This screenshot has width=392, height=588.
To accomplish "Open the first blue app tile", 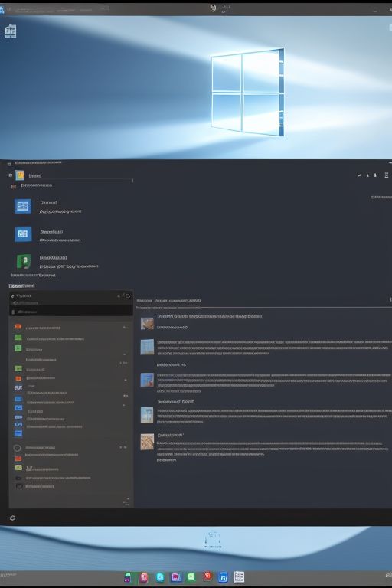I will tap(23, 206).
